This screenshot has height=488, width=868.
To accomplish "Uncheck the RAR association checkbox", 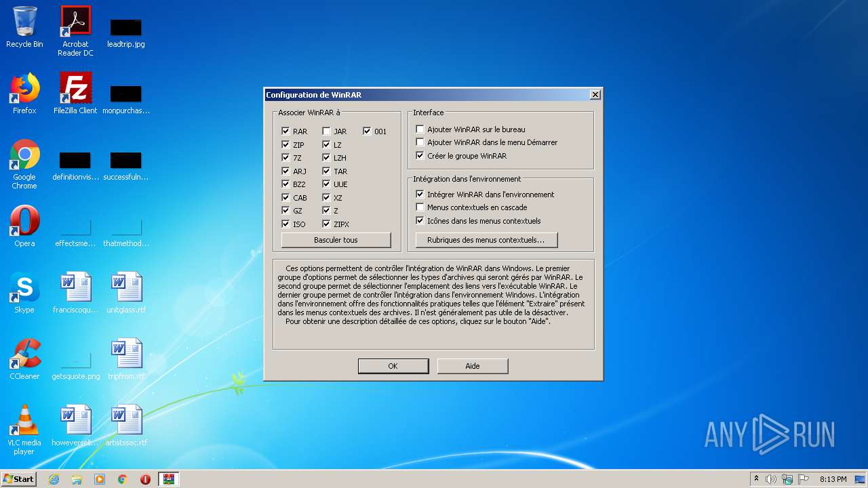I will pos(285,131).
